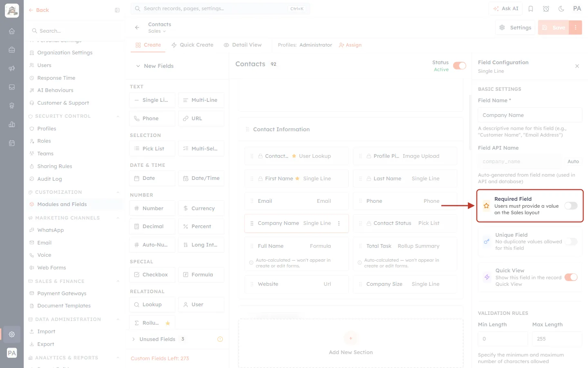Enable the Required Field toggle

click(571, 206)
